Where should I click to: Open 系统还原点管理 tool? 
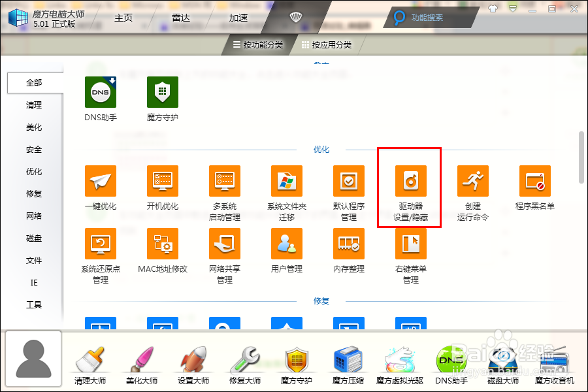tap(101, 244)
